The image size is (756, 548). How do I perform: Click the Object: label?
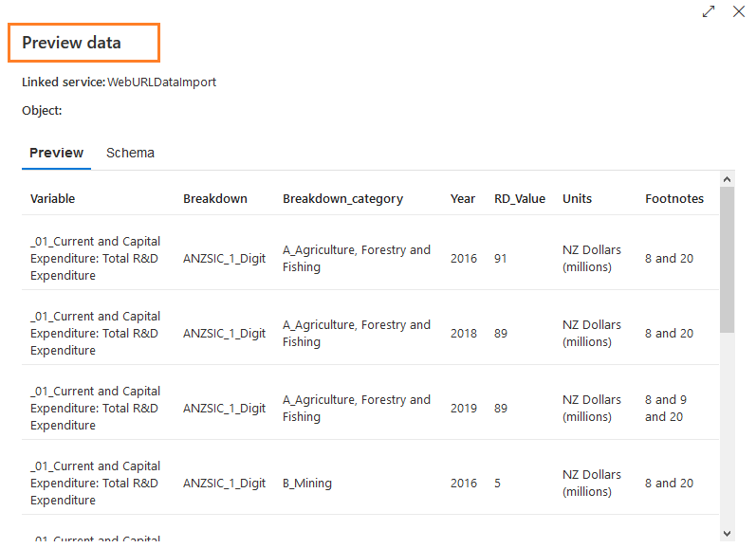tap(42, 110)
